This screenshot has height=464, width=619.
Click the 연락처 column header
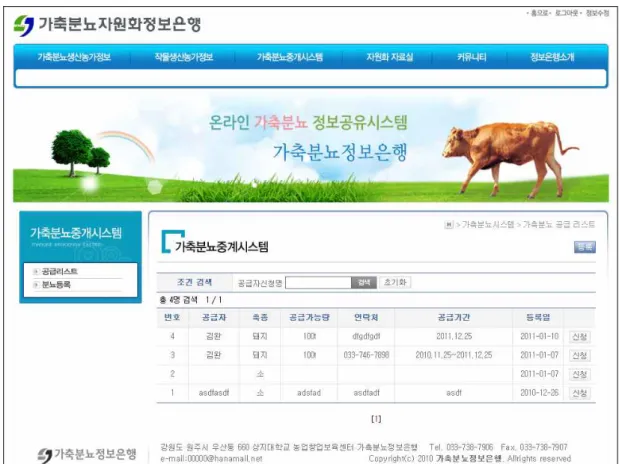point(366,317)
